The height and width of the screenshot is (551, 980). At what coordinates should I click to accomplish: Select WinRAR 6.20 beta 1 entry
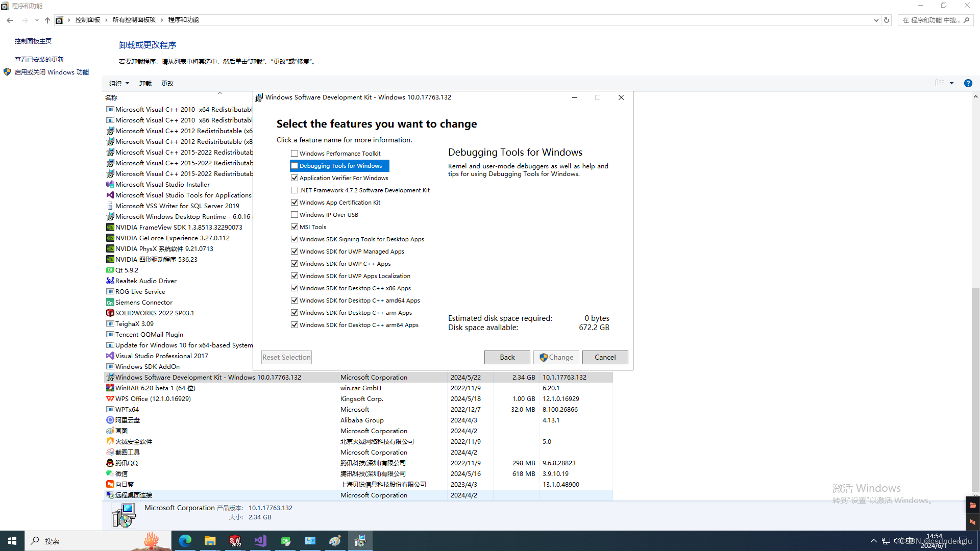pyautogui.click(x=358, y=388)
